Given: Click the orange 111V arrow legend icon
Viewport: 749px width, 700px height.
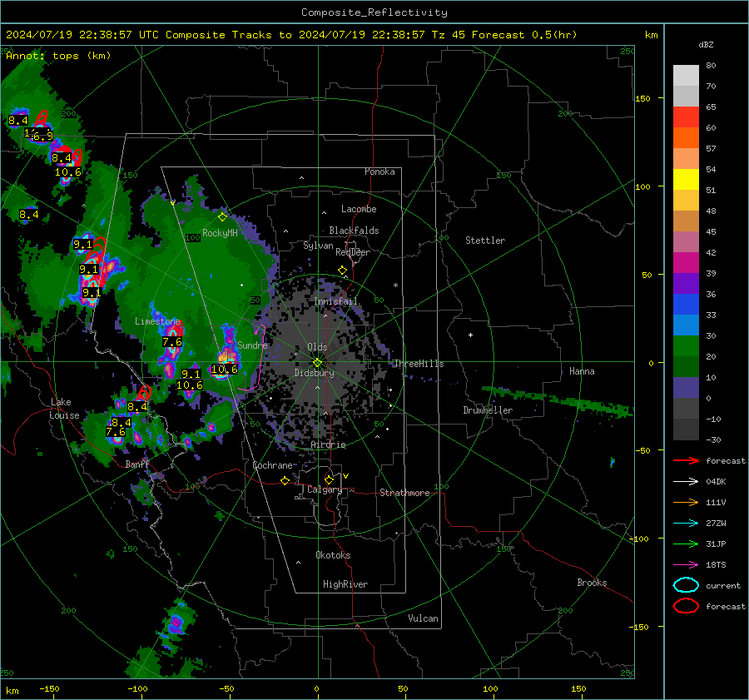Looking at the screenshot, I should 686,502.
